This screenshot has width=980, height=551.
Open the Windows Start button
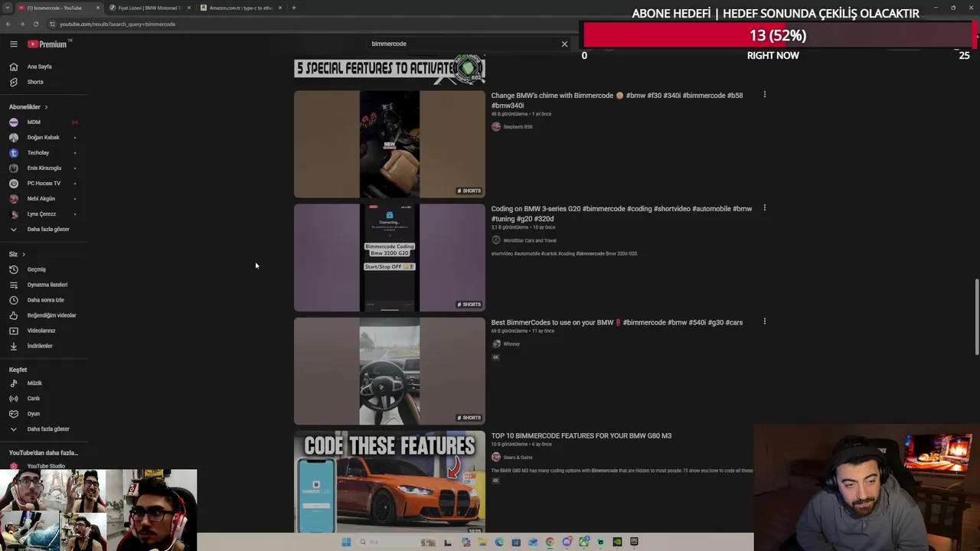346,542
